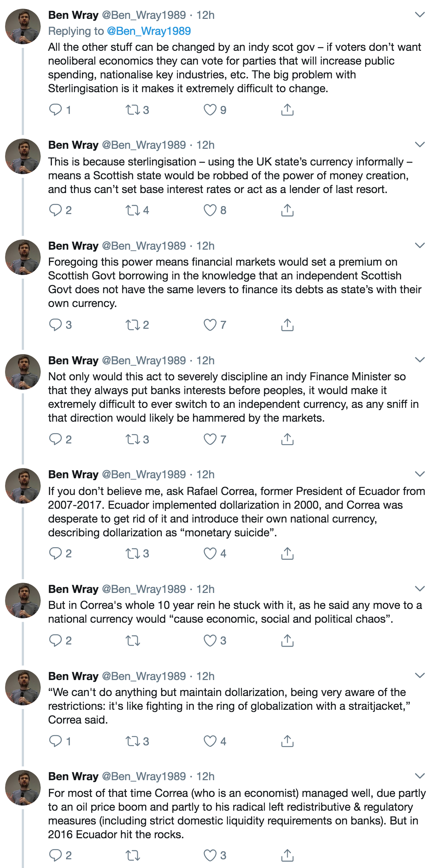Expand the menu chevron on 'Foregoing this power' tweet

(420, 246)
